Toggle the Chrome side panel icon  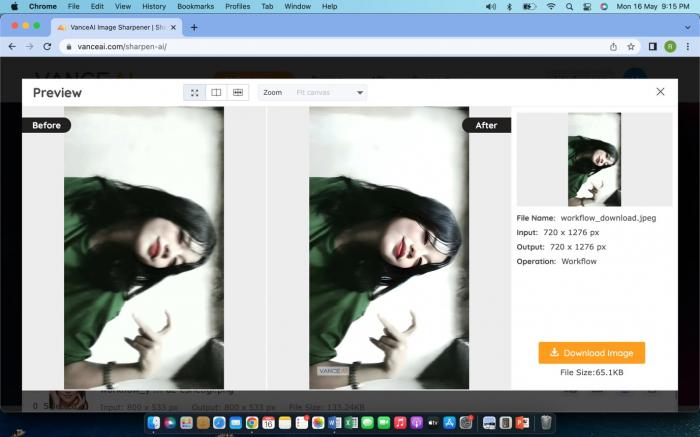(x=653, y=46)
